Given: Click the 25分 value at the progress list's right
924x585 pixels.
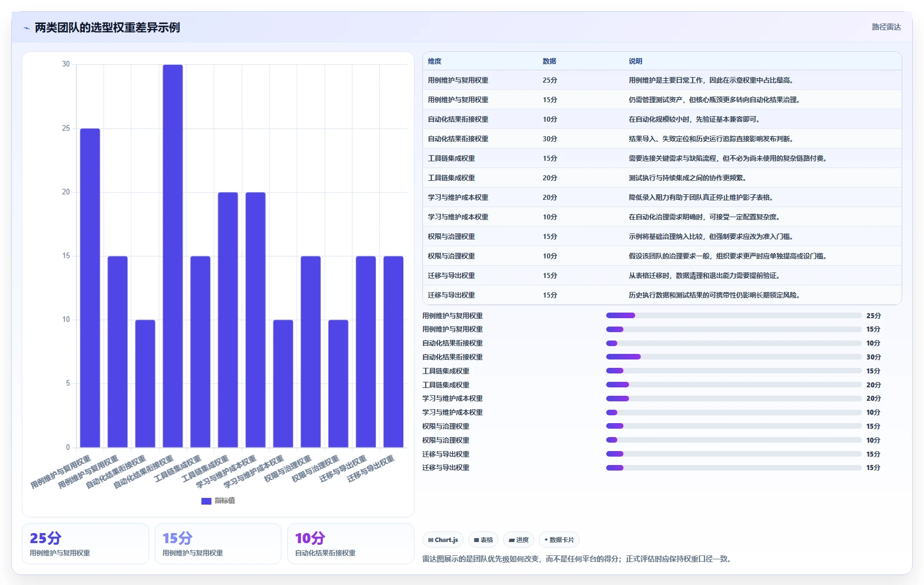Looking at the screenshot, I should (873, 316).
